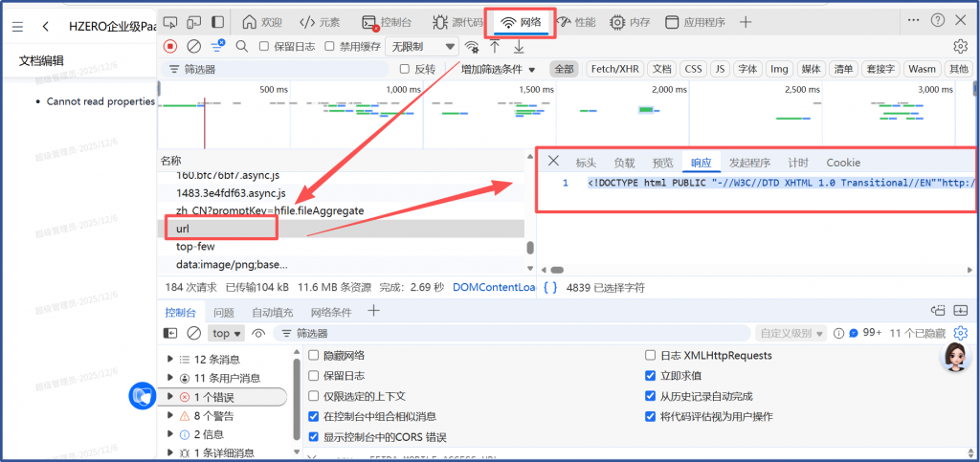Close the request details panel

[x=553, y=161]
